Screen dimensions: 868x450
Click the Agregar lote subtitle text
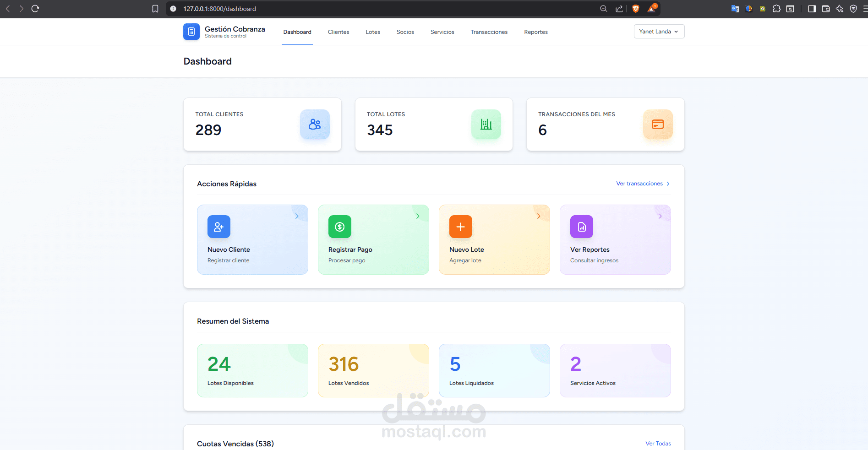(465, 260)
